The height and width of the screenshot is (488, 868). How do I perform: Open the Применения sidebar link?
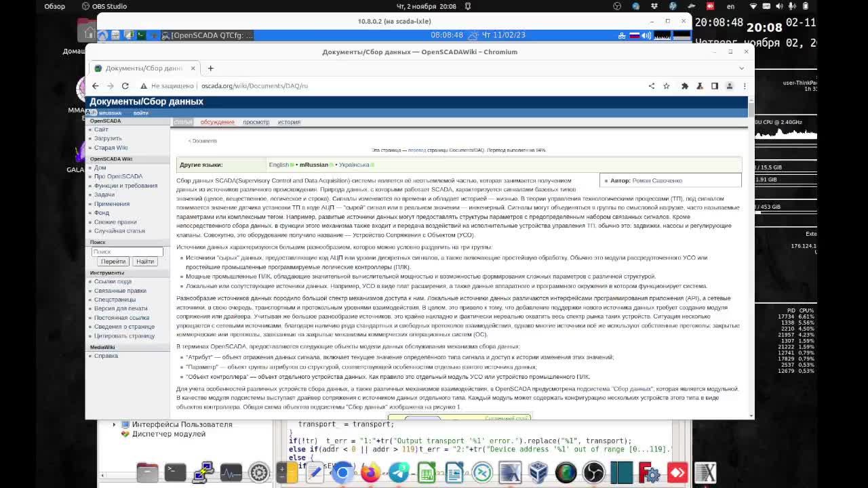(x=112, y=204)
